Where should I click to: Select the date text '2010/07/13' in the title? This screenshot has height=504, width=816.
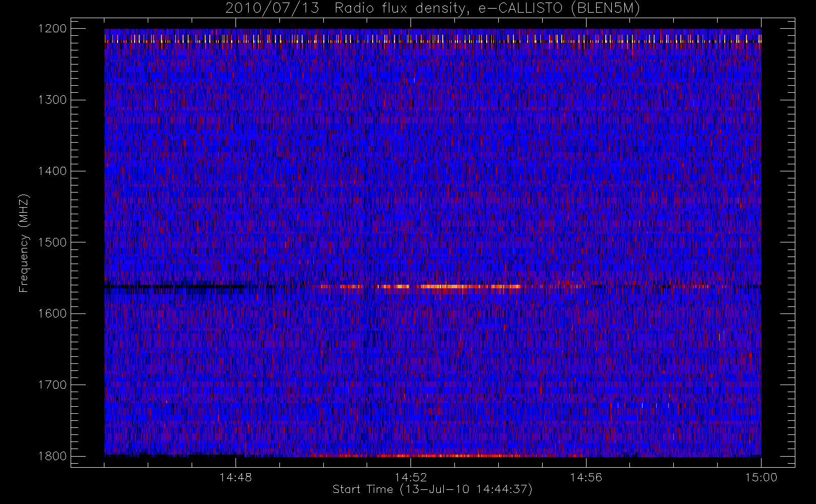[x=272, y=9]
